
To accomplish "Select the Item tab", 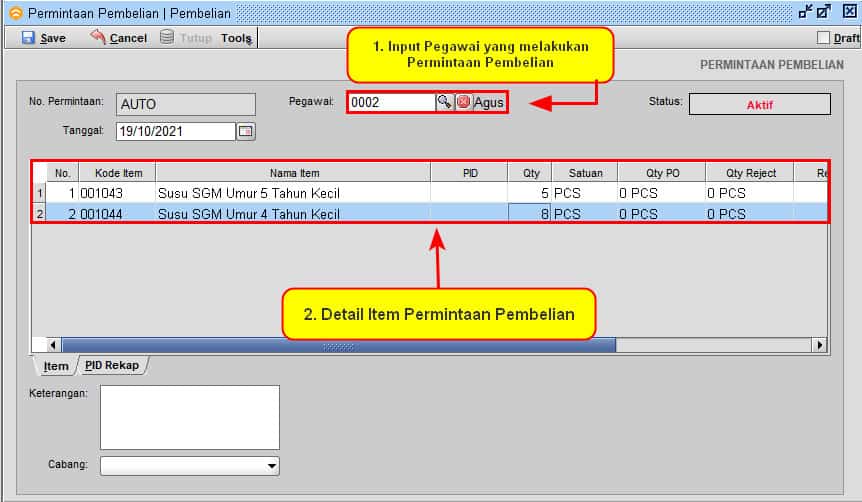I will (x=55, y=366).
